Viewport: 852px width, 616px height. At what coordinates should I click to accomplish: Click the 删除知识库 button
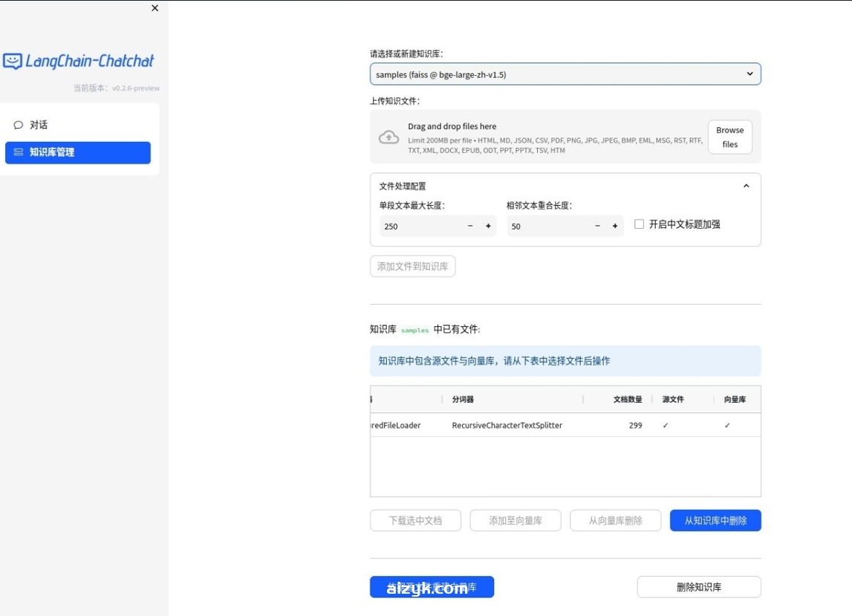click(698, 586)
